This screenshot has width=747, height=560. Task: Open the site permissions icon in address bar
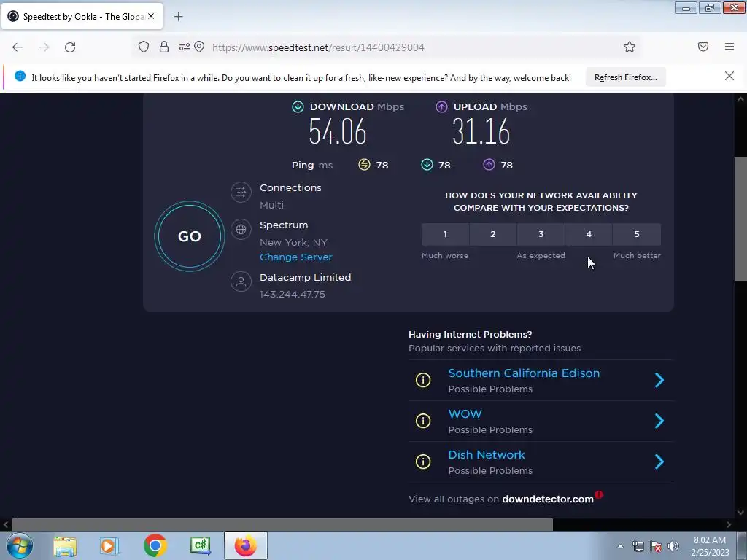point(185,47)
